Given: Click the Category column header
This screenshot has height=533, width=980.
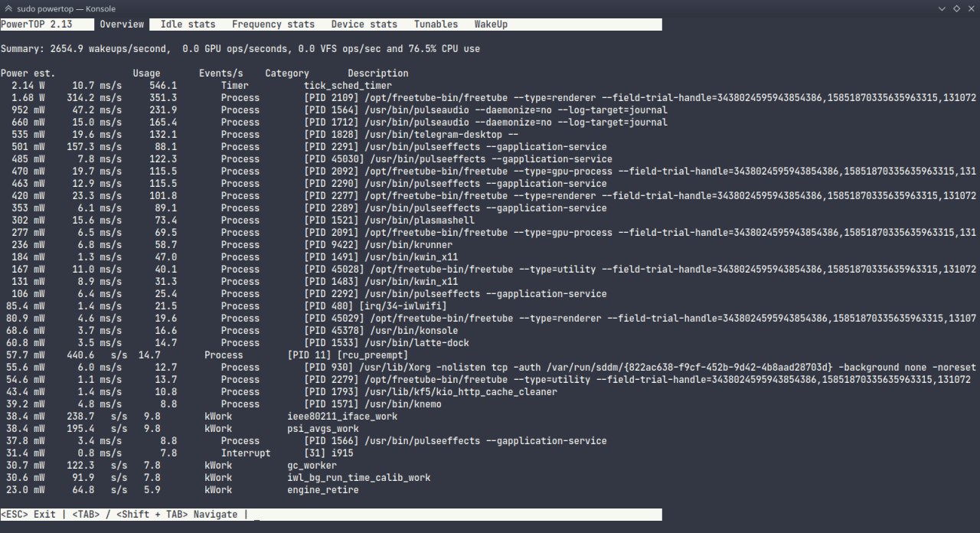Looking at the screenshot, I should click(287, 74).
